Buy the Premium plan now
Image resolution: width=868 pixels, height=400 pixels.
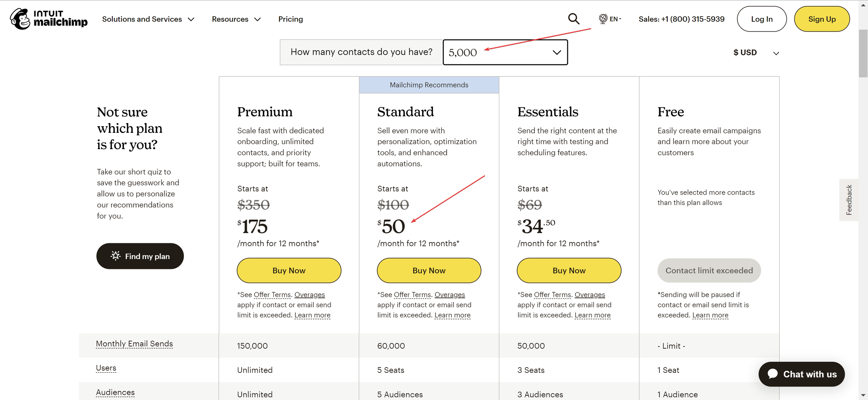pos(289,270)
